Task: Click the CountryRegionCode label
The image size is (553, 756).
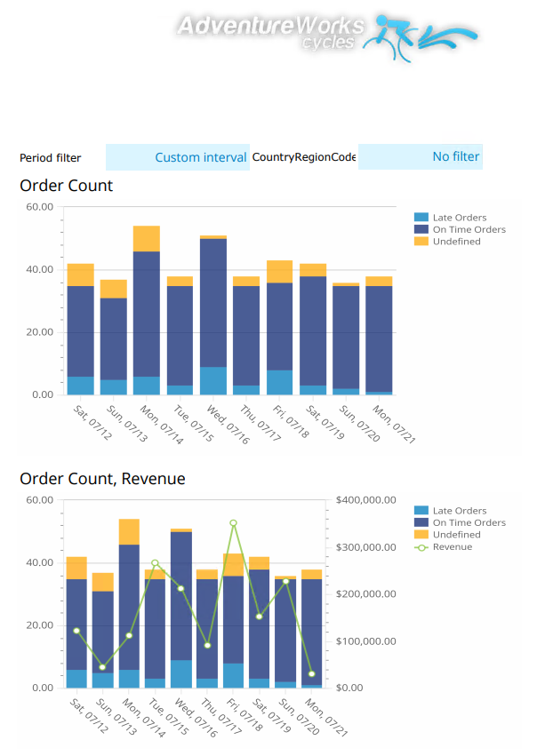Action: tap(304, 157)
